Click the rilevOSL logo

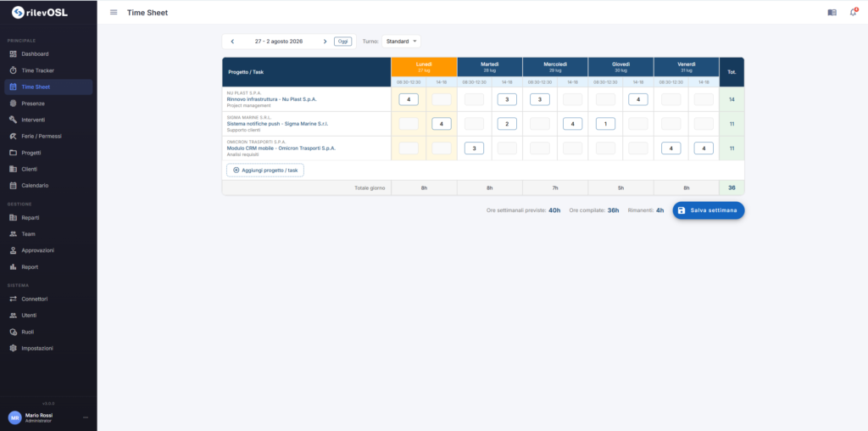point(40,12)
